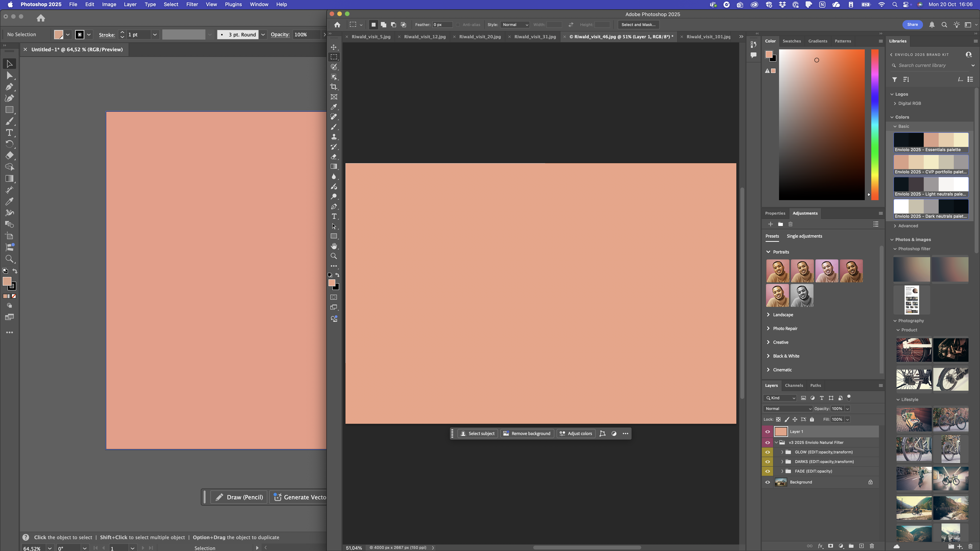Hide Layer 1

point(768,432)
